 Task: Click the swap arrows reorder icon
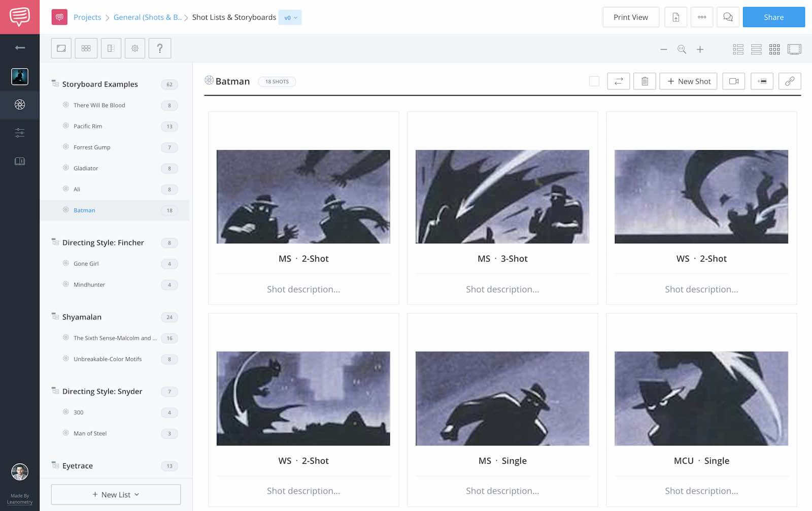[x=619, y=81]
